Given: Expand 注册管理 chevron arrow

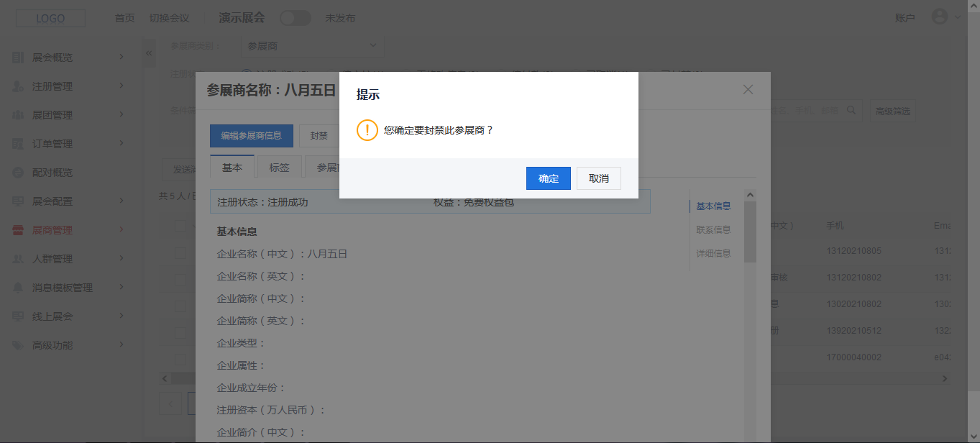Looking at the screenshot, I should click(122, 86).
